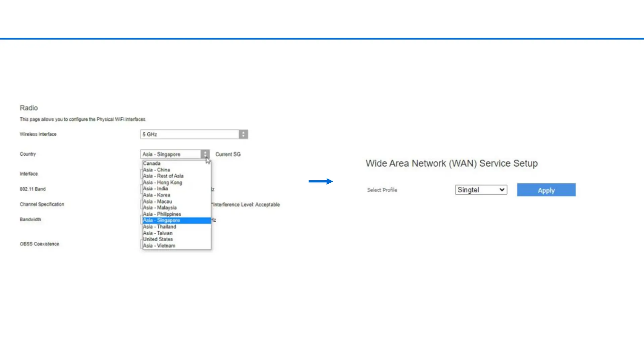Choose Asia - China option

pyautogui.click(x=157, y=170)
